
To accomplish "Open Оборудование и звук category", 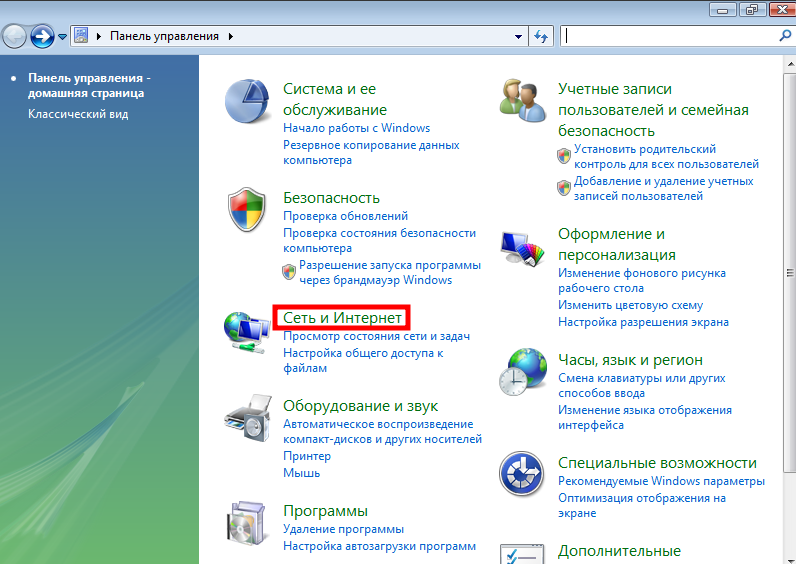I will (x=360, y=406).
